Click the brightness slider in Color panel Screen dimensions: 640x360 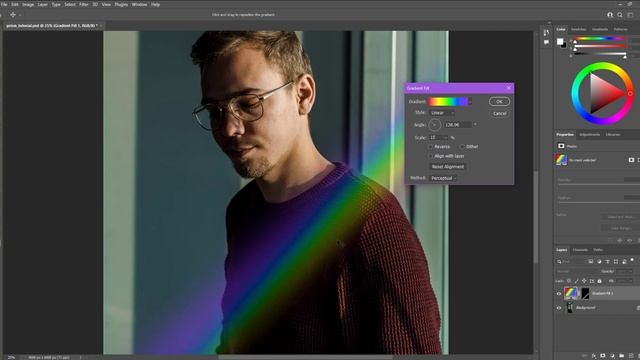(x=600, y=54)
